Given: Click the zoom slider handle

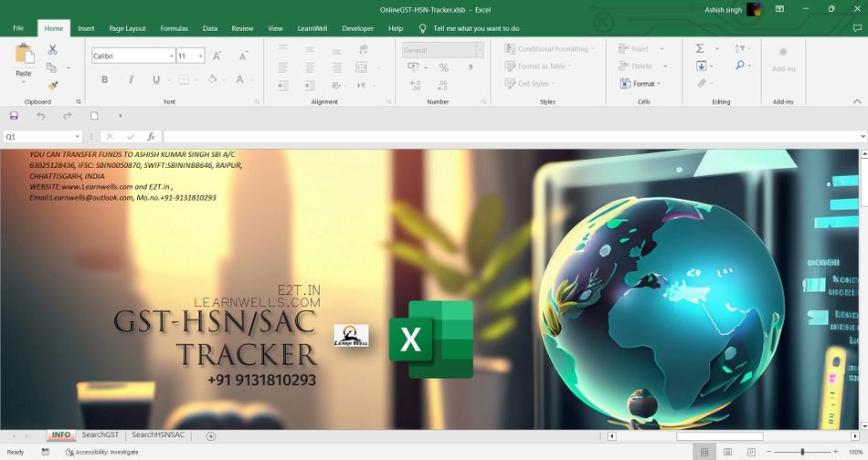Looking at the screenshot, I should pos(802,453).
